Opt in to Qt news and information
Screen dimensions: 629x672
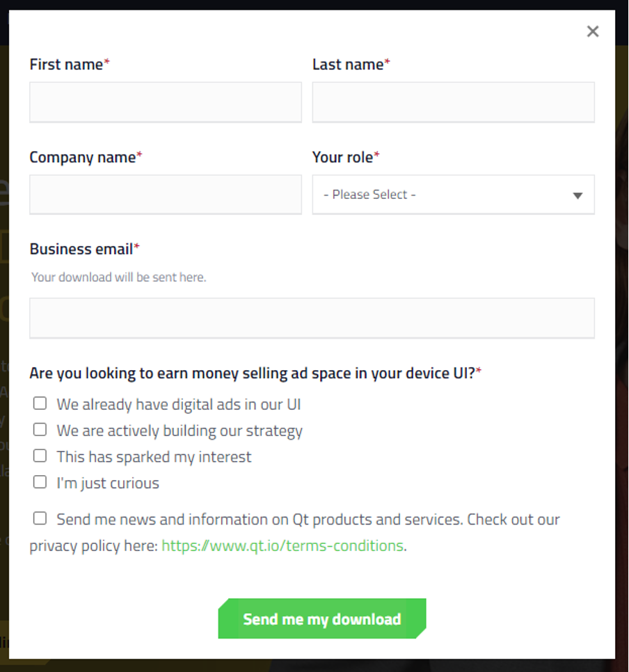click(x=40, y=518)
